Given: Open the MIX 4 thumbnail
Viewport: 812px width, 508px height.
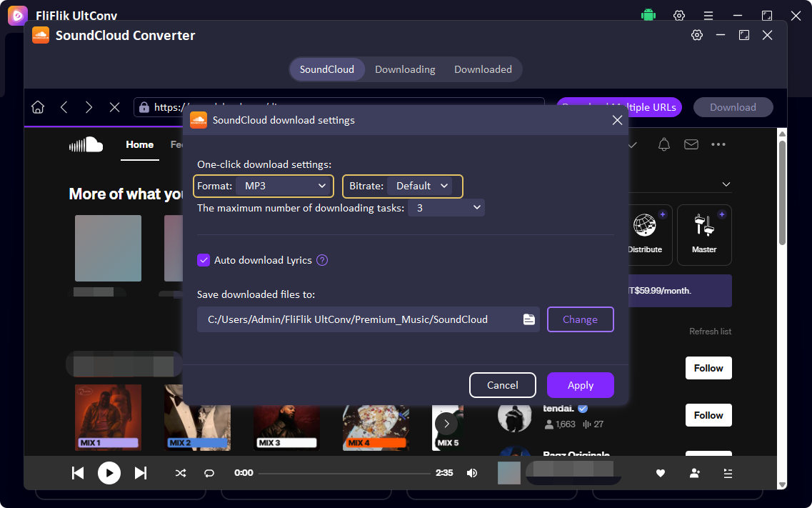Looking at the screenshot, I should [376, 428].
